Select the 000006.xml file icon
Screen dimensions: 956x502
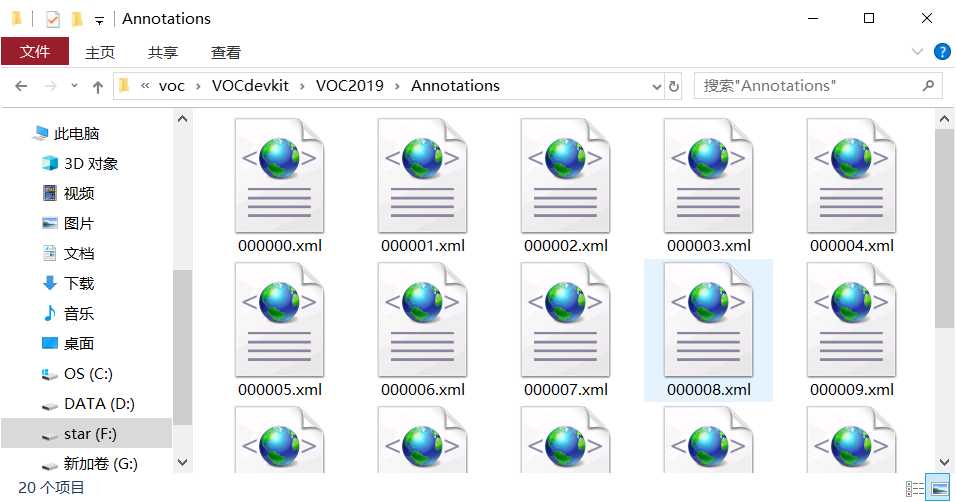point(423,320)
